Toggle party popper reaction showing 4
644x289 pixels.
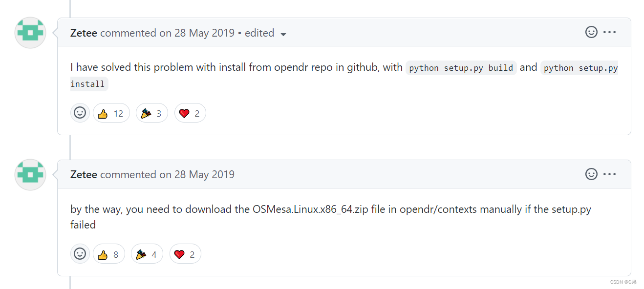click(147, 254)
